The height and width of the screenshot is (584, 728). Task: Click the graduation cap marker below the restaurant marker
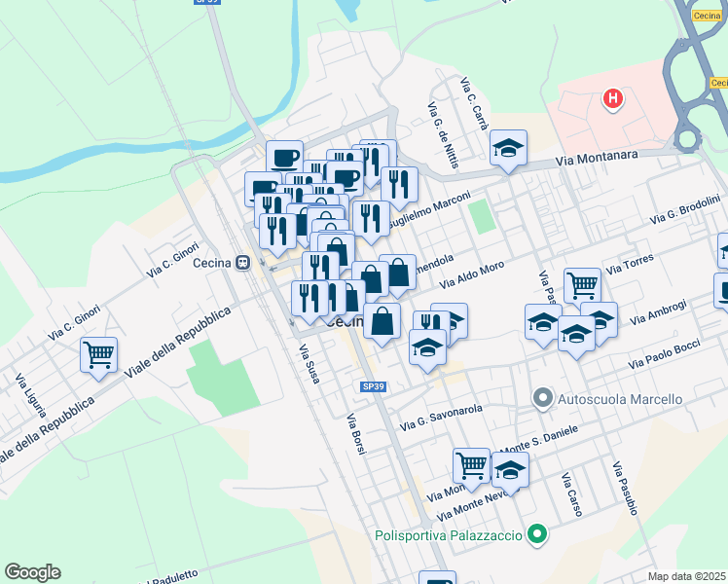(427, 347)
